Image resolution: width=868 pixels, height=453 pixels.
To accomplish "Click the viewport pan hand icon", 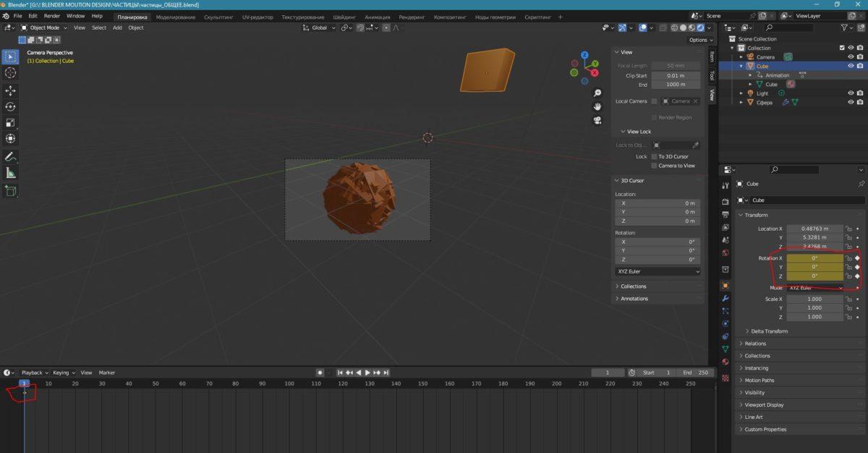I will pyautogui.click(x=597, y=106).
